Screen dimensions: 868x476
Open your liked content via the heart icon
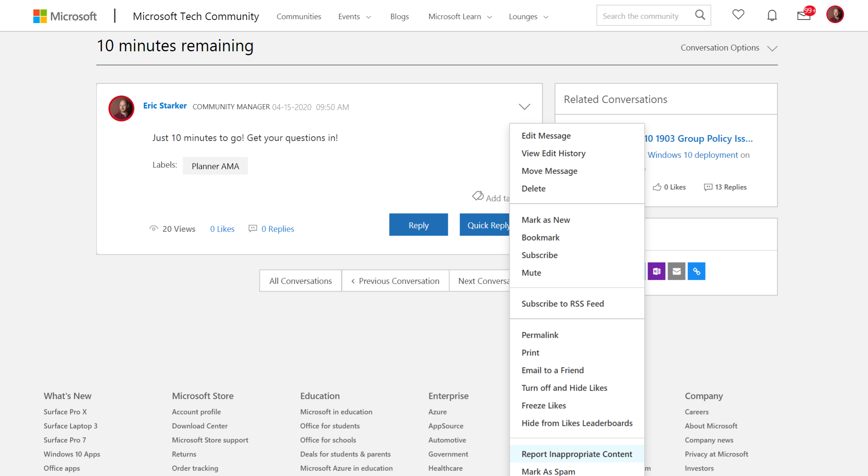click(x=738, y=15)
